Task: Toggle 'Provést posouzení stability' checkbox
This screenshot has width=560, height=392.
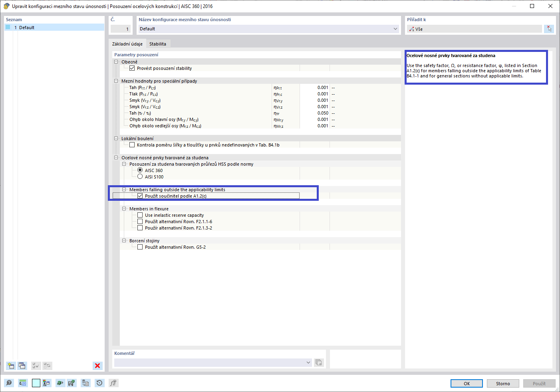Action: [x=132, y=68]
